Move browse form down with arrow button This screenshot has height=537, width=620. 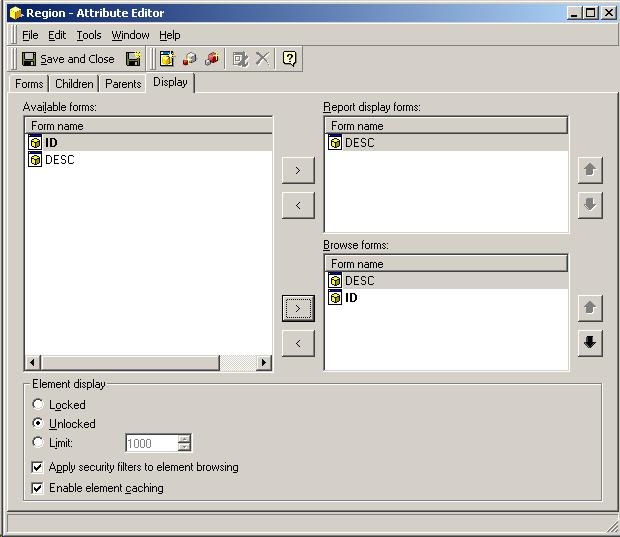(590, 343)
